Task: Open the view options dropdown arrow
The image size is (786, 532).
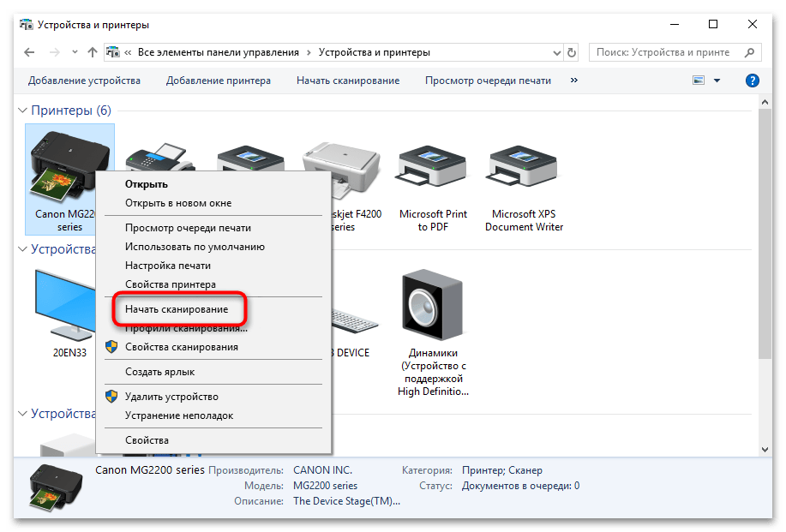Action: tap(717, 81)
